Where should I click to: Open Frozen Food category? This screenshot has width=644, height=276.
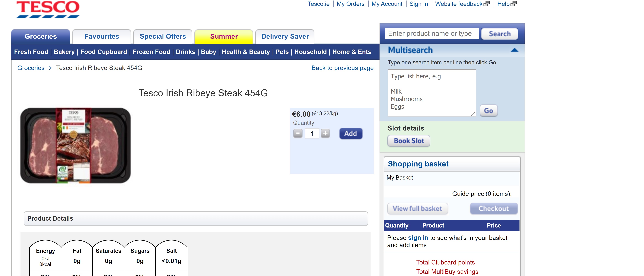(x=151, y=52)
